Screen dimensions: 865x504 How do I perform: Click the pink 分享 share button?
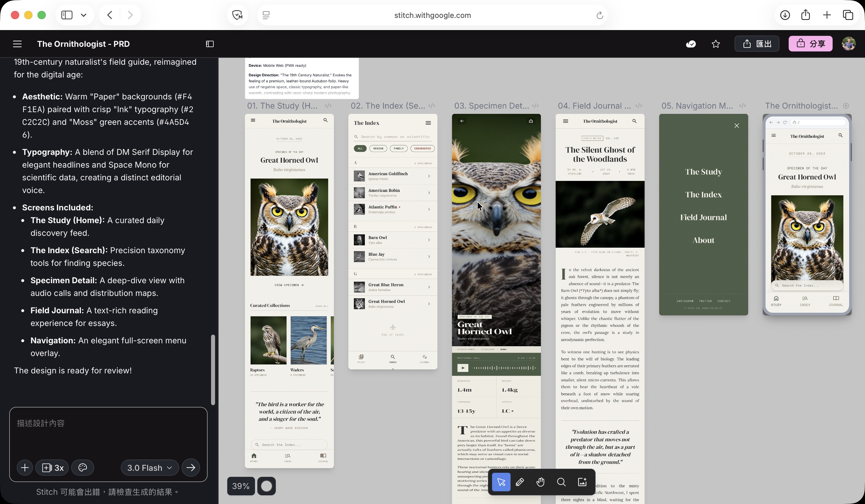(x=810, y=44)
